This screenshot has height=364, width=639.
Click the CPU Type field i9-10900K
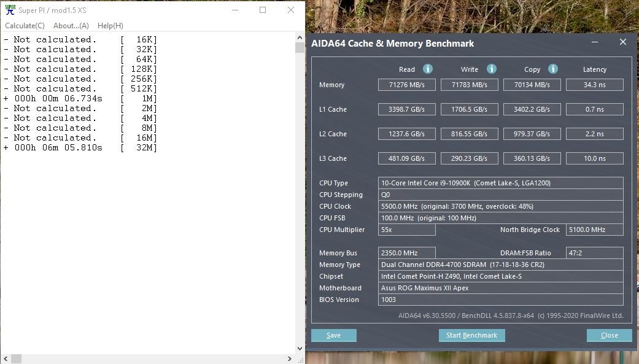click(500, 183)
